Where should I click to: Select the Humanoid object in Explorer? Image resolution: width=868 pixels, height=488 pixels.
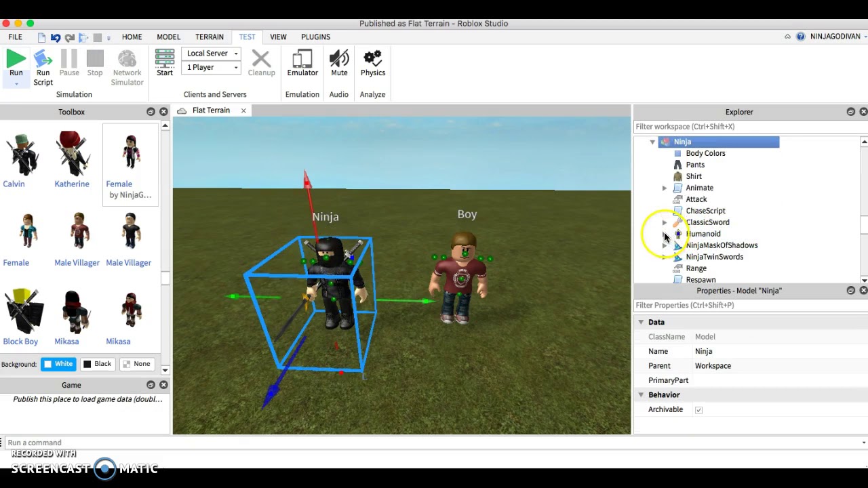(x=703, y=234)
